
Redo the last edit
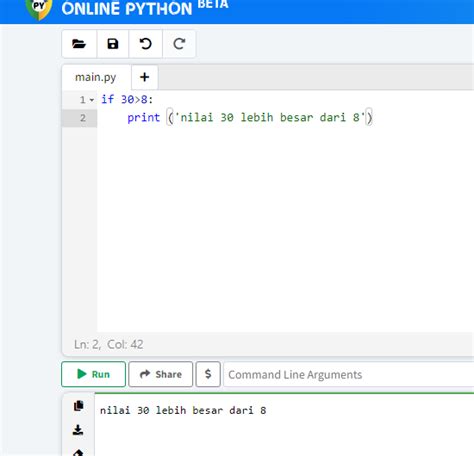coord(179,44)
